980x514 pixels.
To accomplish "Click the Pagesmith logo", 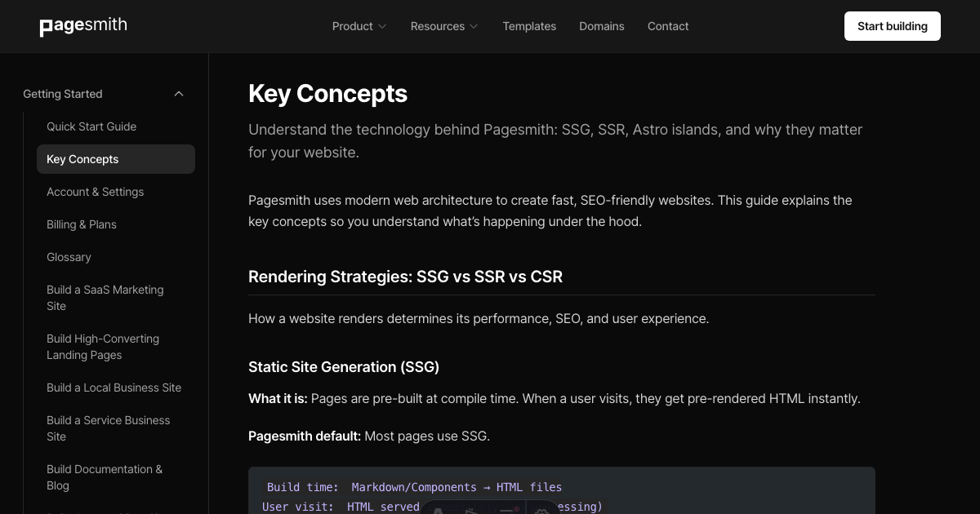I will click(x=83, y=26).
